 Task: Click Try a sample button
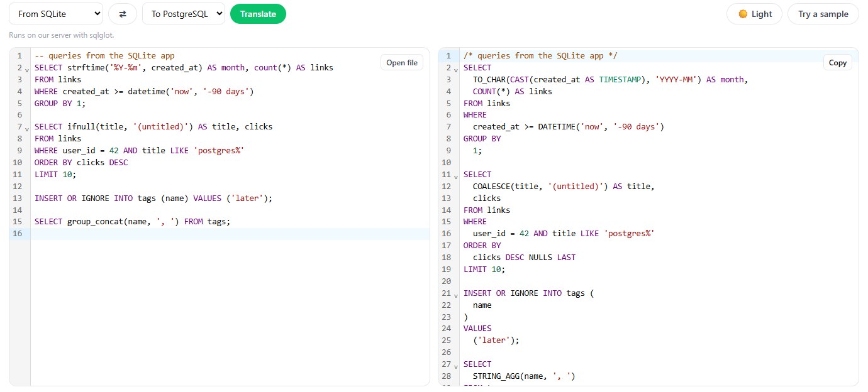[823, 14]
